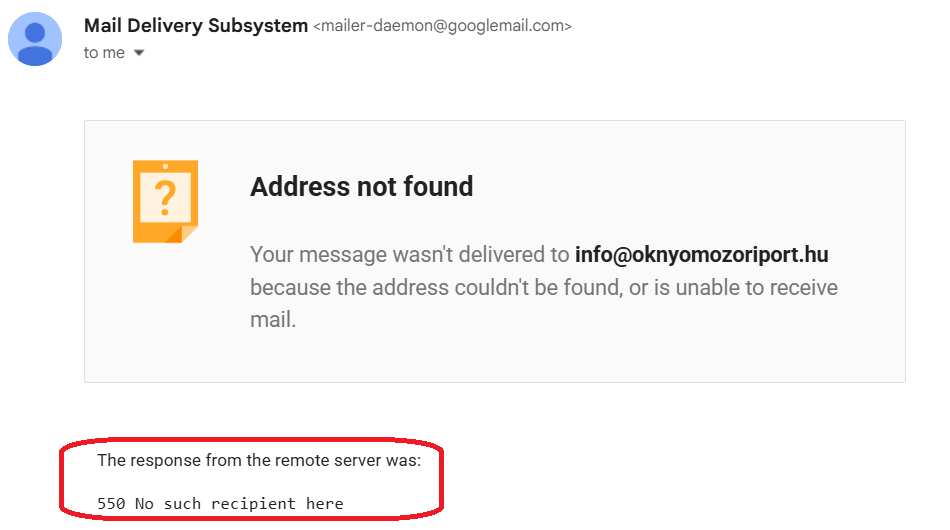This screenshot has height=530, width=950.
Task: Click the "550" error code number
Action: pyautogui.click(x=111, y=504)
